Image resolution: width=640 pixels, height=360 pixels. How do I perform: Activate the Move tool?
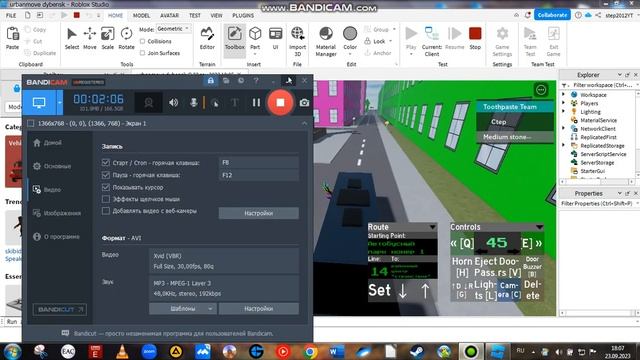[x=90, y=38]
